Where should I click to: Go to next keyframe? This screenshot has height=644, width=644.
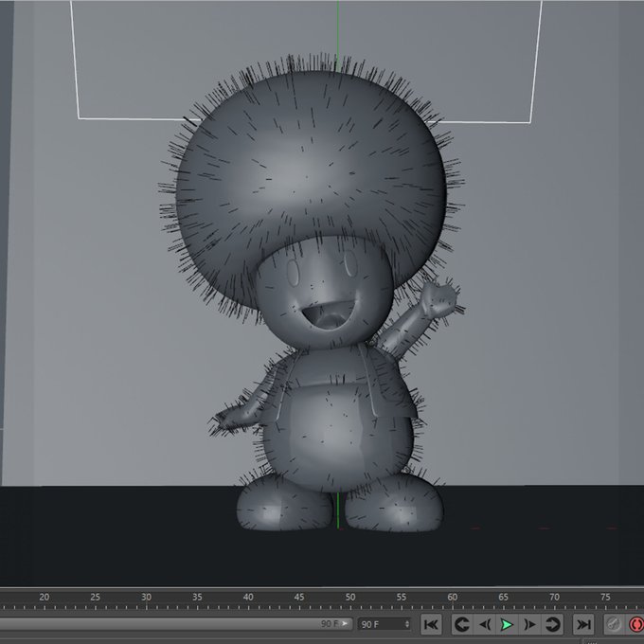coord(552,624)
